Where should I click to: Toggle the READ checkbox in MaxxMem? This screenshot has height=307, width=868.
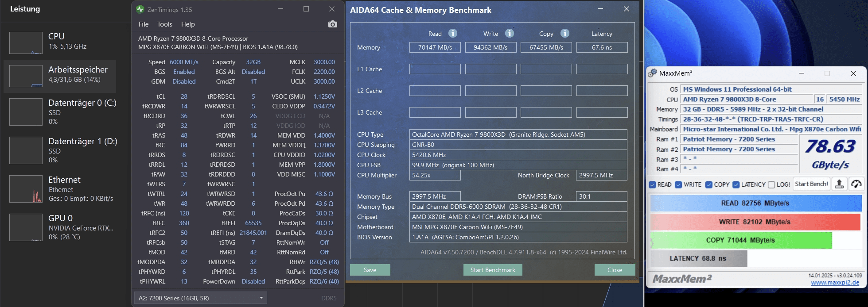click(652, 184)
